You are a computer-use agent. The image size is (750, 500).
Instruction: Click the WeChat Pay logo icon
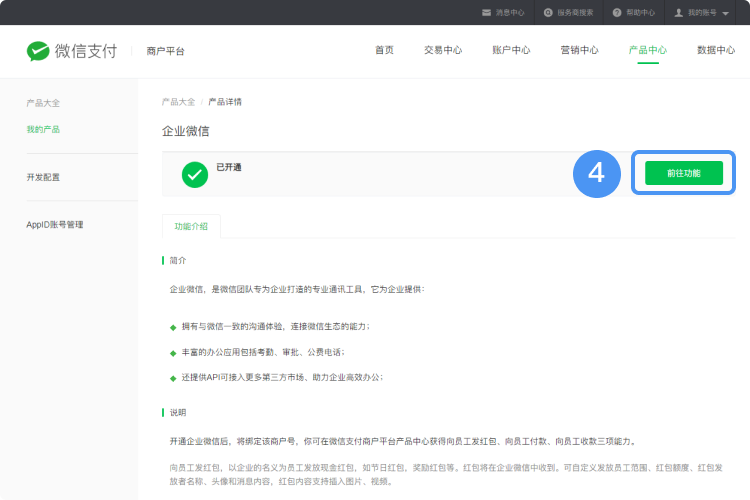(38, 51)
